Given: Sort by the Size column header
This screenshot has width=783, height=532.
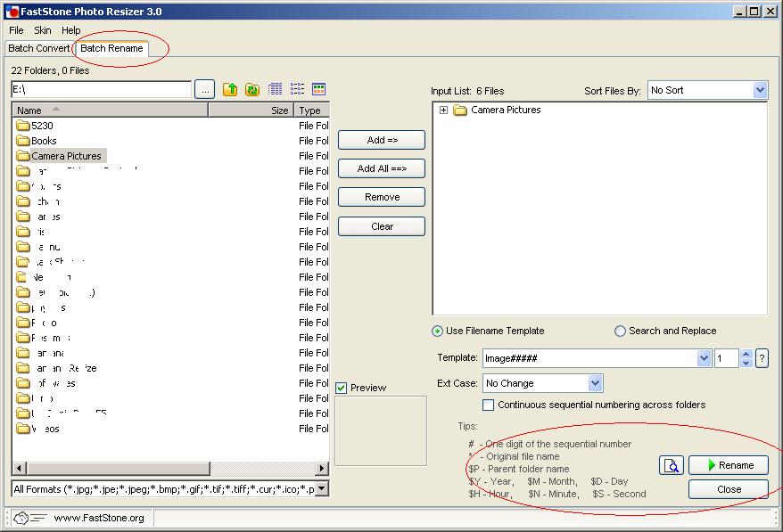Looking at the screenshot, I should coord(251,110).
